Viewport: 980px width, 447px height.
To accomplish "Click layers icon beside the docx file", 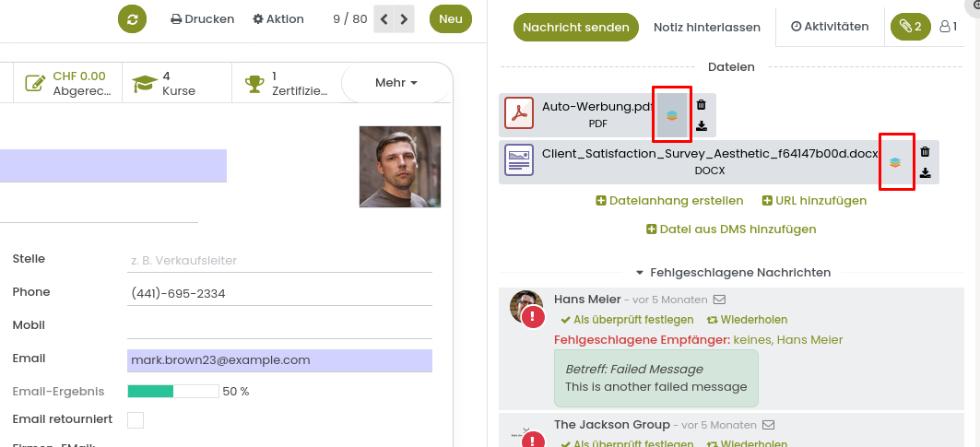I will tap(895, 162).
